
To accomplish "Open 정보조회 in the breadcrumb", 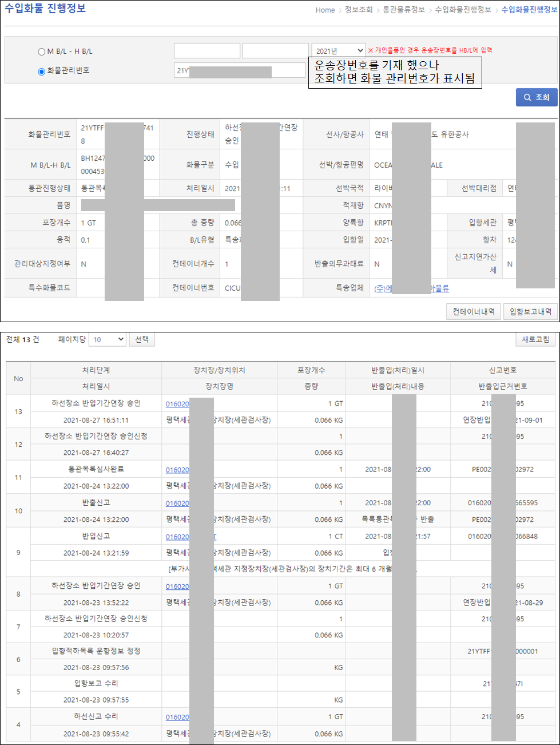I will (x=359, y=10).
